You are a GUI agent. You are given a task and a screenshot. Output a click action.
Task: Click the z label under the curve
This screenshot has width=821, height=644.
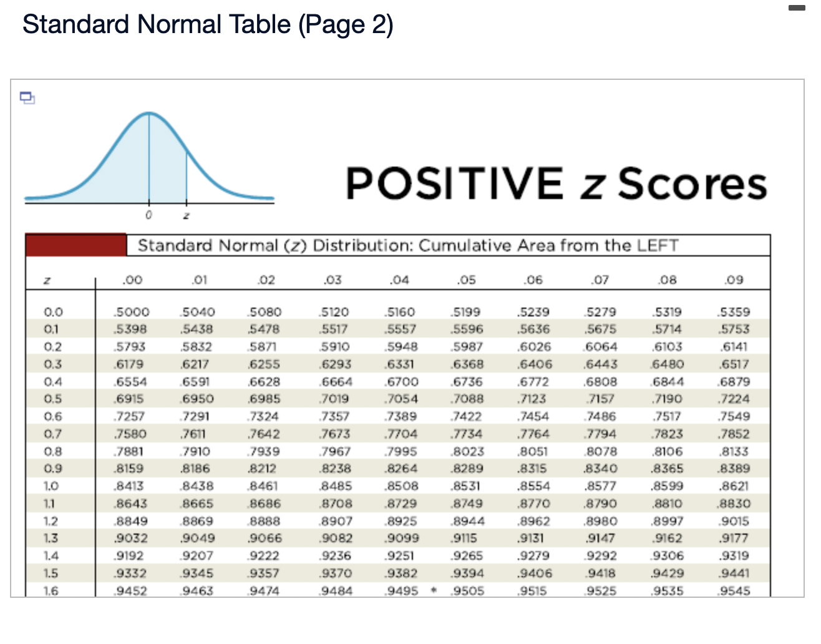pyautogui.click(x=186, y=216)
